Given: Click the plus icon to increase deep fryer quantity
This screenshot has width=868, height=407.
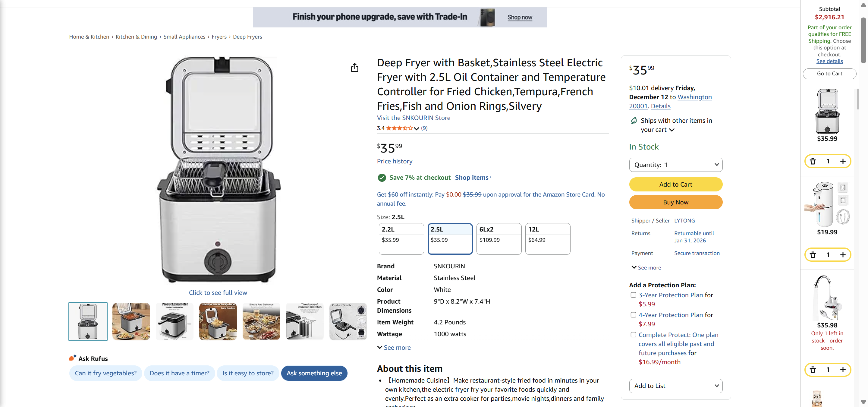Looking at the screenshot, I should (844, 161).
